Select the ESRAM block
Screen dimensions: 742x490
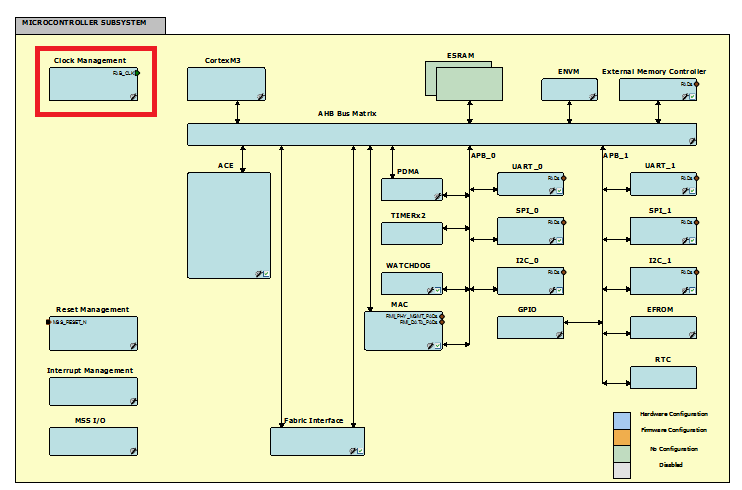(x=469, y=82)
